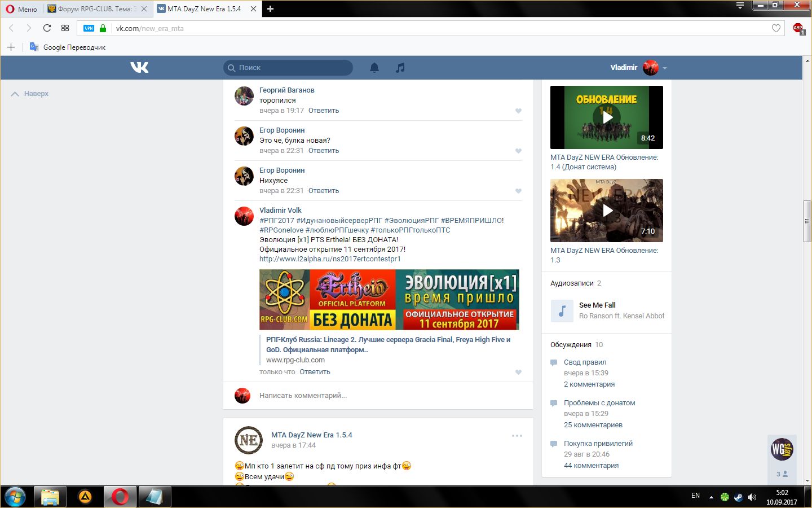Open friends online counter icon

point(782,474)
